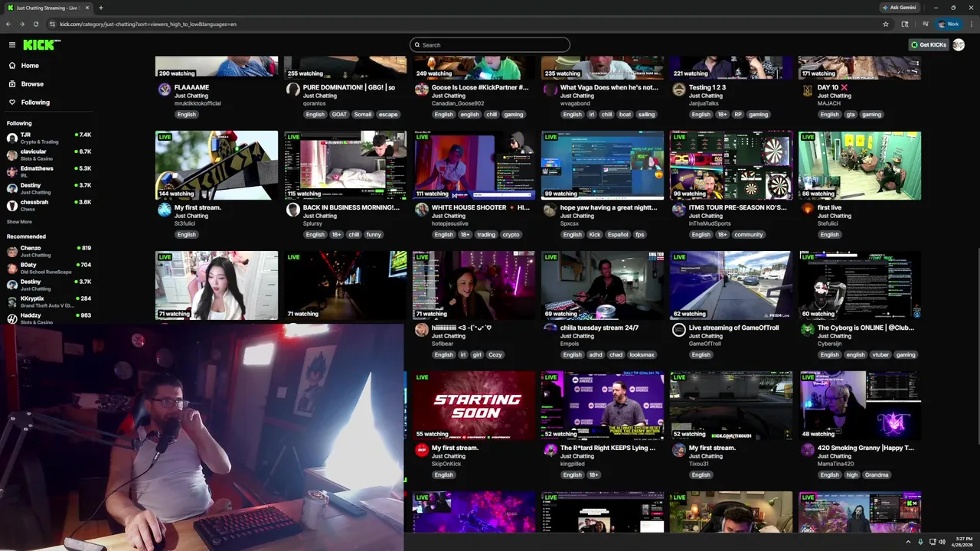The height and width of the screenshot is (551, 980).
Task: Open the taskbar clock showing 3:27 PM
Action: [962, 542]
